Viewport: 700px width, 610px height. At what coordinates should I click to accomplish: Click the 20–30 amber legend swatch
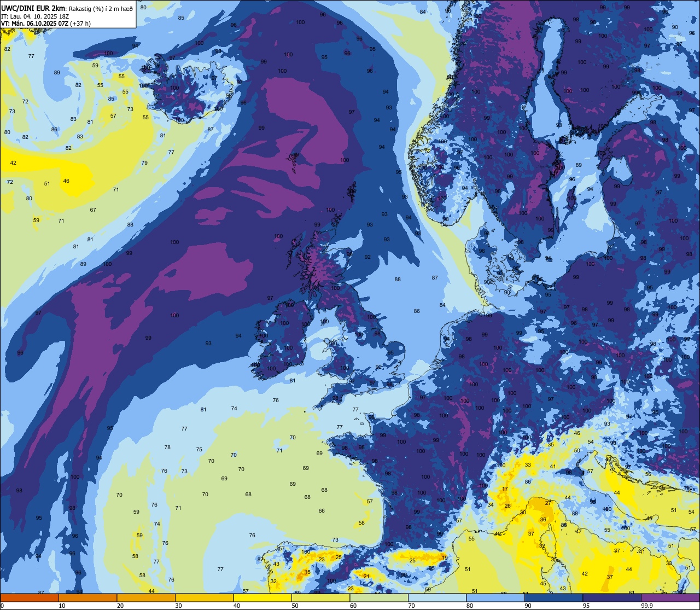[x=146, y=597]
